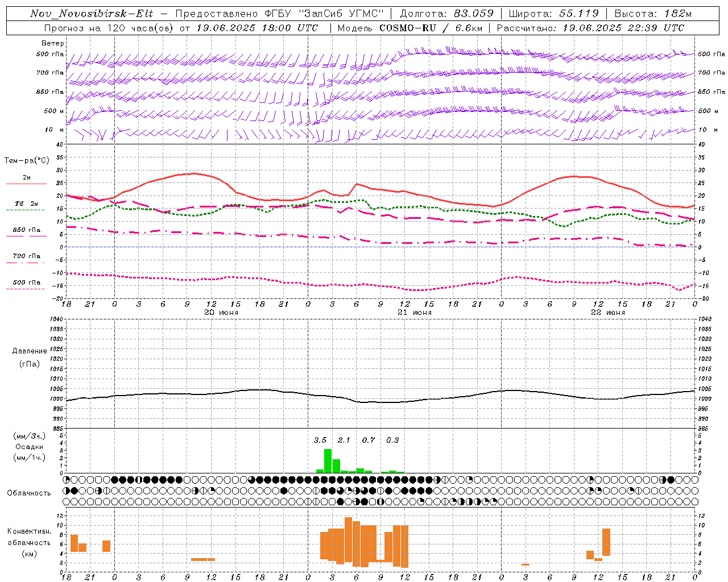
Task: Click the 0.7 precipitation total
Action: pos(369,440)
